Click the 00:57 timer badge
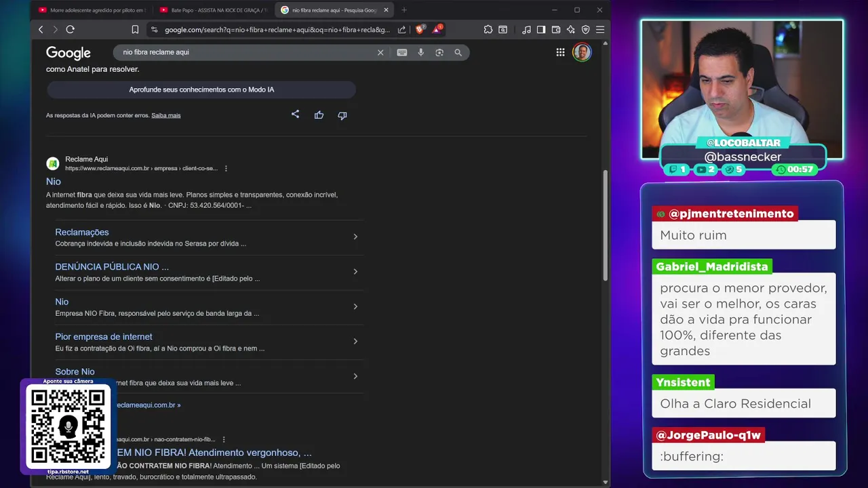 pyautogui.click(x=795, y=169)
